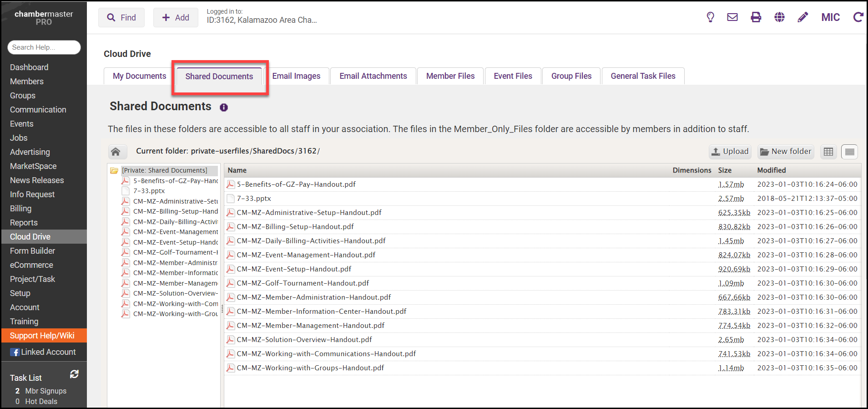Viewport: 868px width, 409px height.
Task: Show info icon beside Shared Documents heading
Action: point(224,107)
